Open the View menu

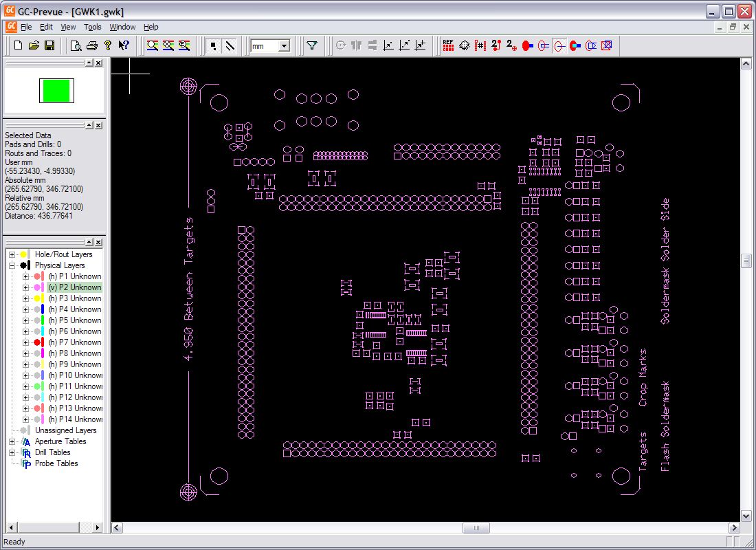tap(68, 27)
